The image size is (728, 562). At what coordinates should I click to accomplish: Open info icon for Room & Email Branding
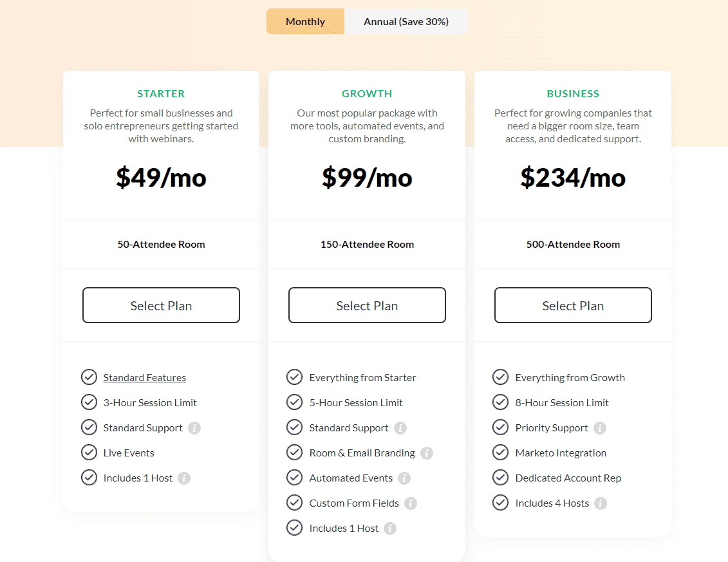click(427, 453)
